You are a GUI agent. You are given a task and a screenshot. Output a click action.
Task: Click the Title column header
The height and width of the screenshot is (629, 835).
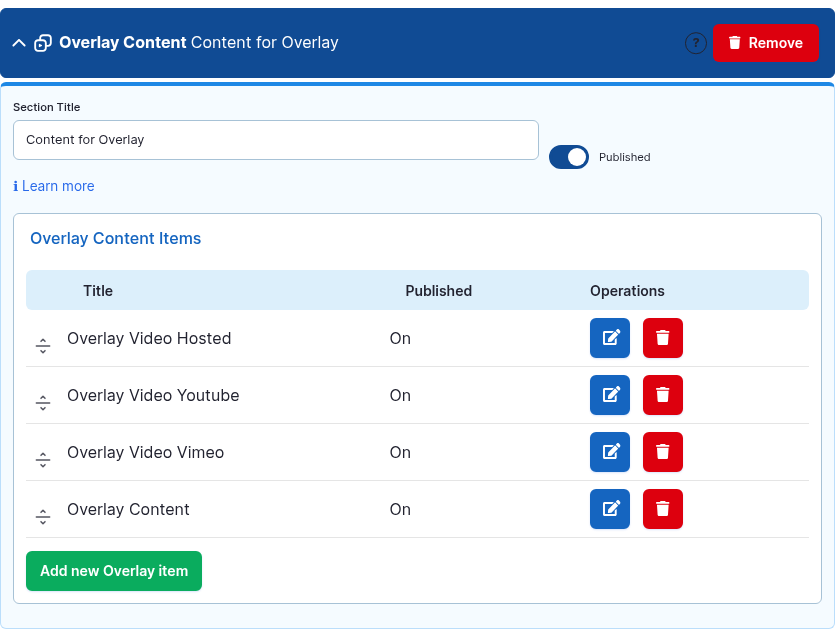coord(98,291)
